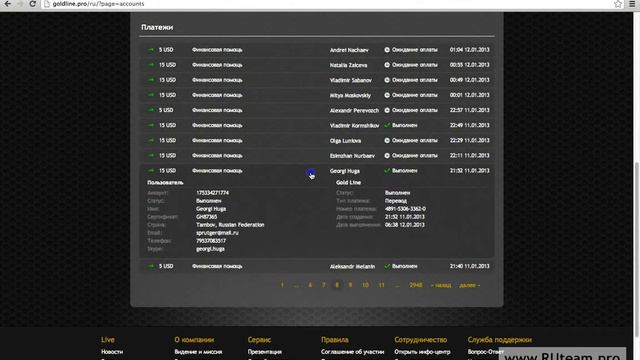Go to pagination page 9

tap(350, 285)
